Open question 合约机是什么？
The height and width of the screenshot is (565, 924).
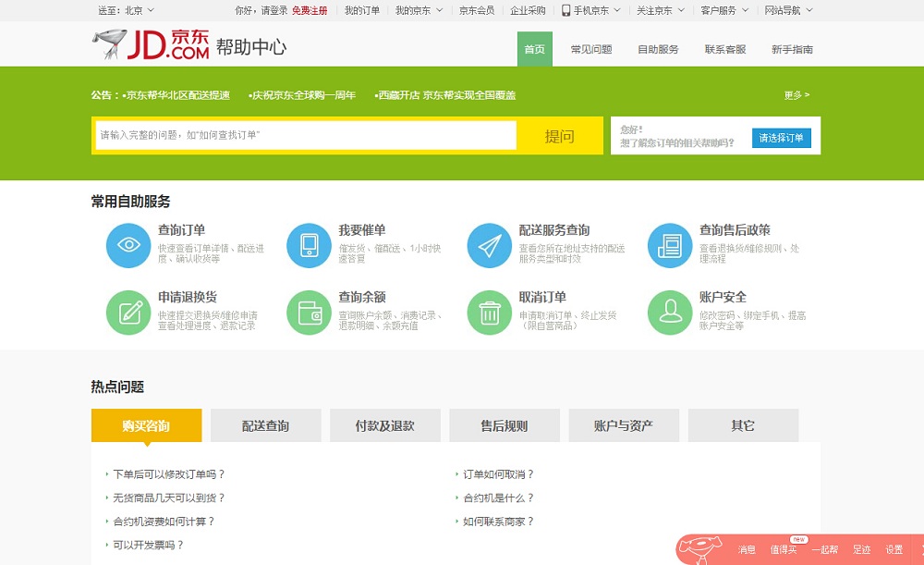[x=498, y=497]
